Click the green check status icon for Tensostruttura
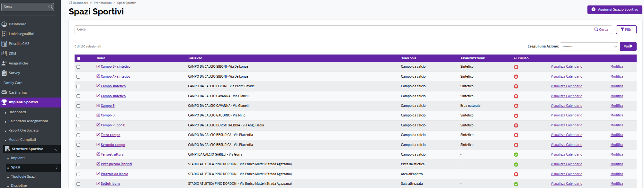The width and height of the screenshot is (644, 188). click(516, 155)
